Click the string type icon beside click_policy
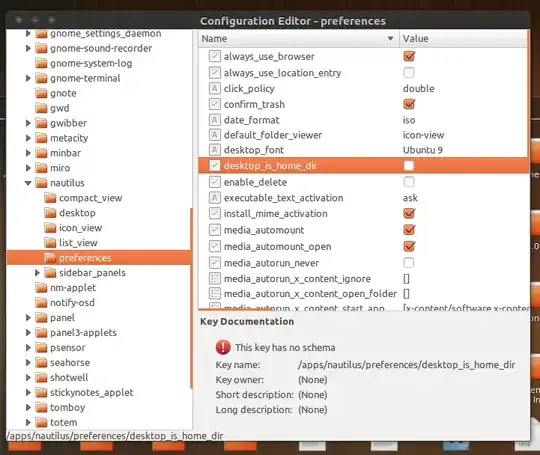 pos(215,89)
